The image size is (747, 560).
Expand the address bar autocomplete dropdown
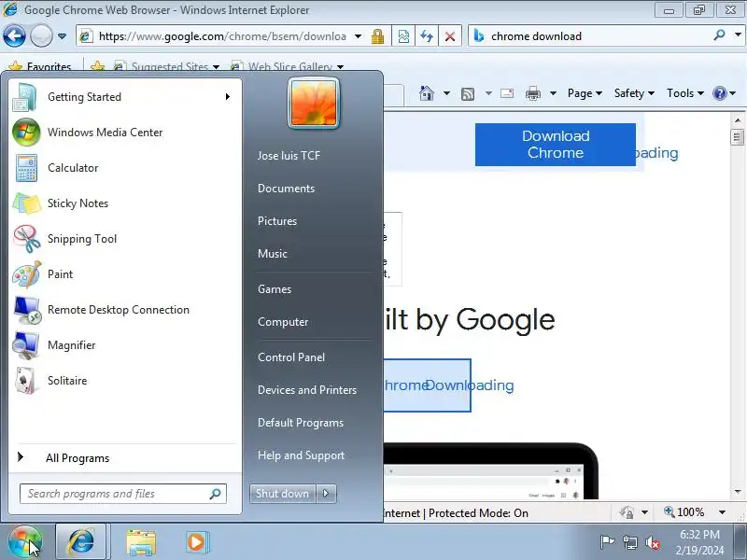(x=359, y=36)
